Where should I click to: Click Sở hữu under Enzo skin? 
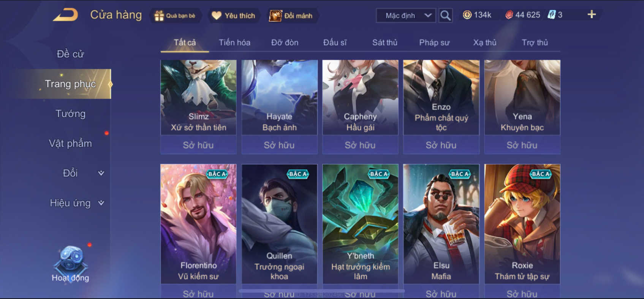pos(441,145)
